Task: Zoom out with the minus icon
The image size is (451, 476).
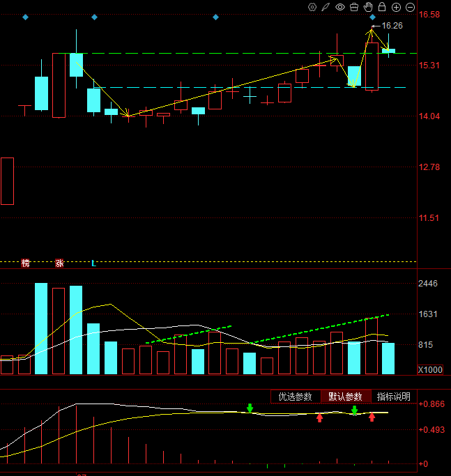Action: [x=410, y=7]
